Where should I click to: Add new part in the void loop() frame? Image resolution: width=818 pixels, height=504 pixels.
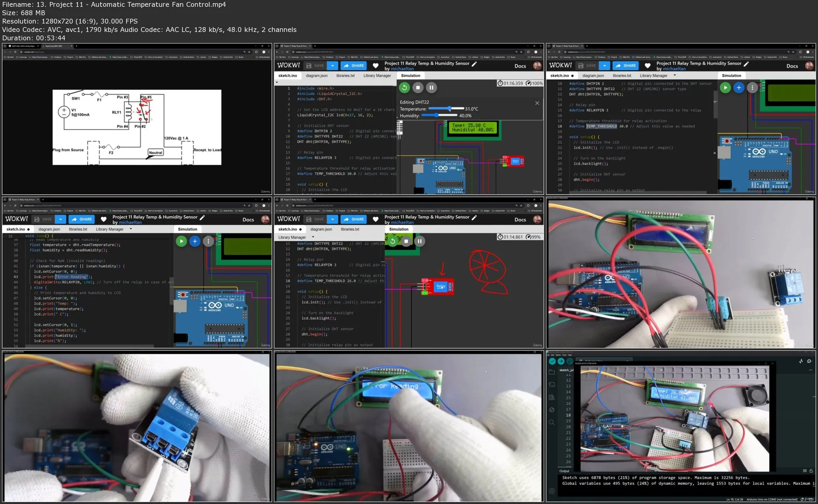pos(195,241)
